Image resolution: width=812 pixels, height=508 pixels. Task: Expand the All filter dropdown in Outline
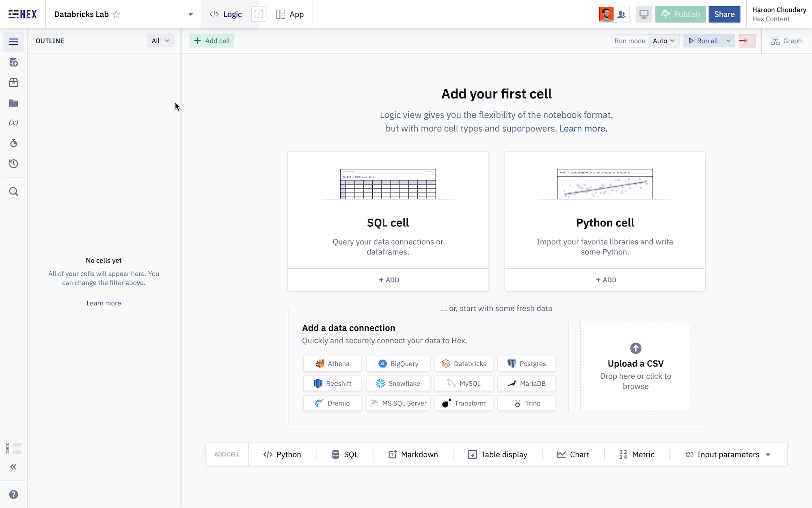point(161,40)
